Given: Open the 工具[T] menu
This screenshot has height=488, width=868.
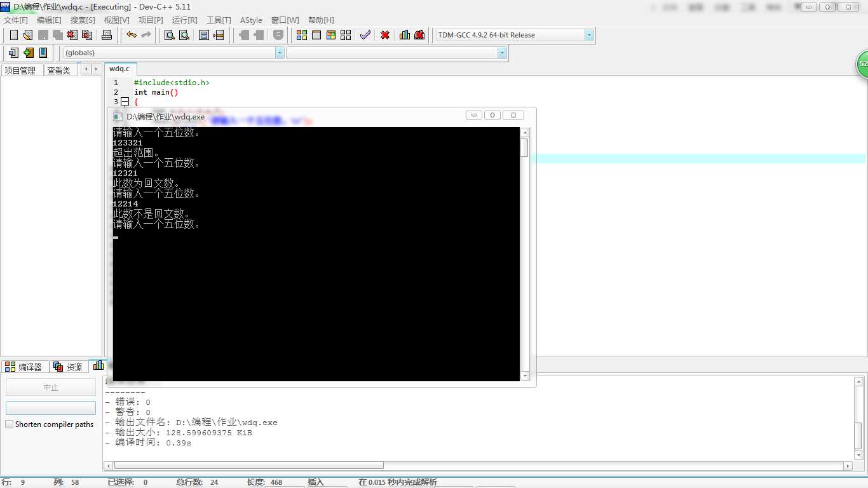Looking at the screenshot, I should pos(219,20).
